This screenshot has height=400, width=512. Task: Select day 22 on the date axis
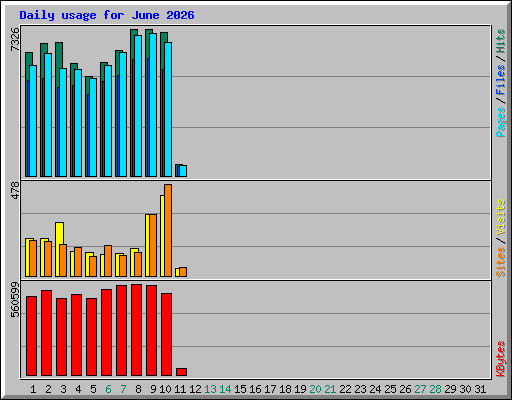(345, 389)
